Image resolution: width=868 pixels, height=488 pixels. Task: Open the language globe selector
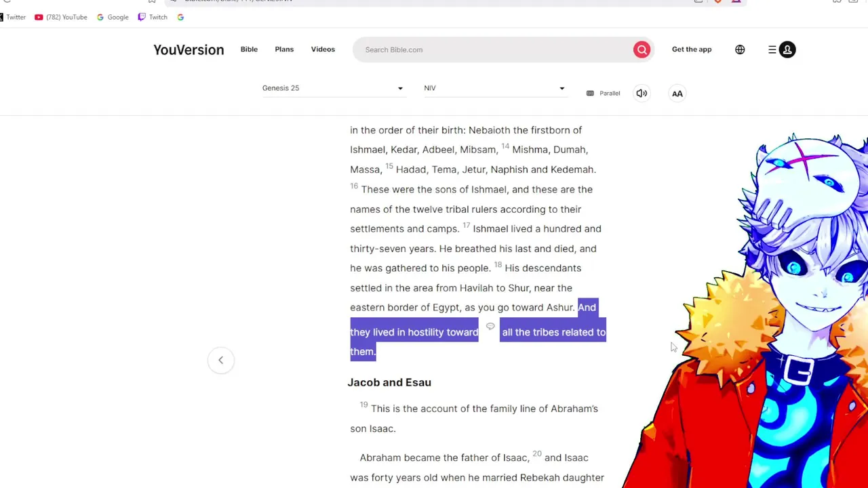point(740,49)
